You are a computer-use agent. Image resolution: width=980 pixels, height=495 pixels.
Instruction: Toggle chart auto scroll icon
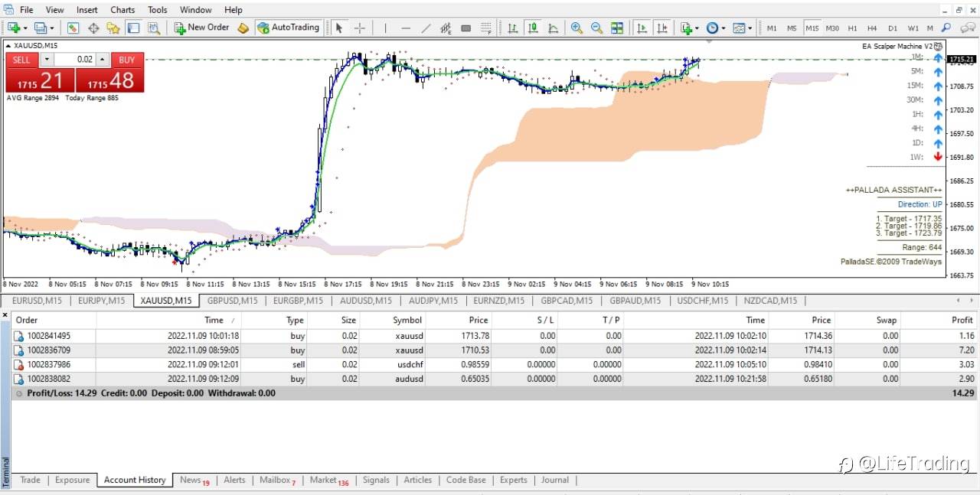click(x=642, y=28)
